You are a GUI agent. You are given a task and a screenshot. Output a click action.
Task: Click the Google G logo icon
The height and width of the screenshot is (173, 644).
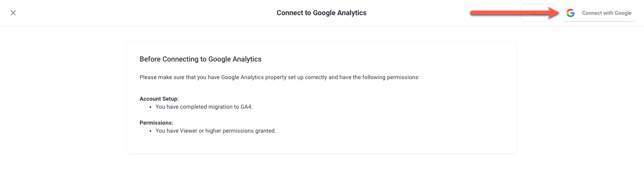(571, 13)
